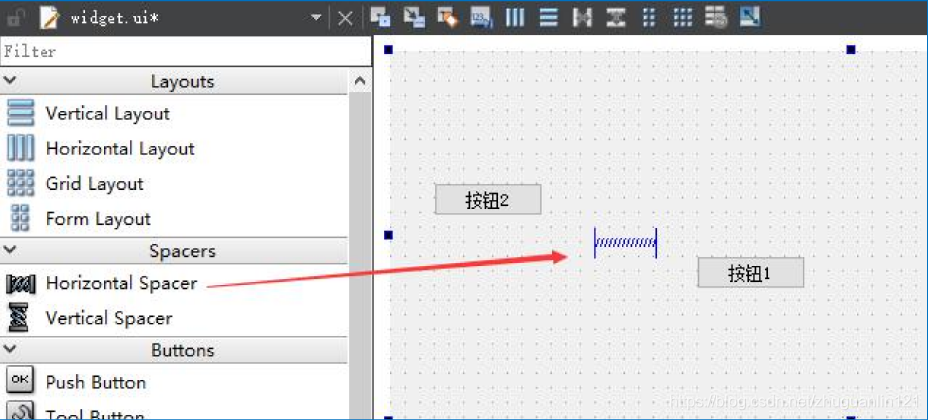Select the Push Button OK icon
The image size is (928, 420).
tap(20, 380)
